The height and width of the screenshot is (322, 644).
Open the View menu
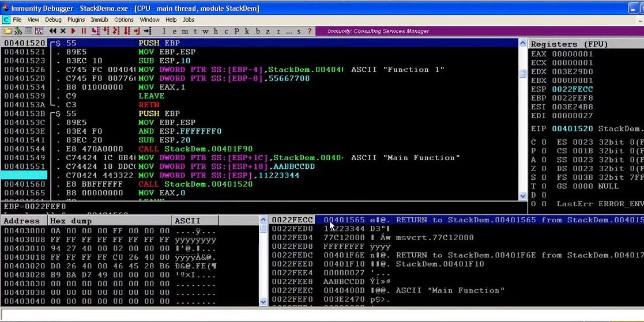pos(33,20)
